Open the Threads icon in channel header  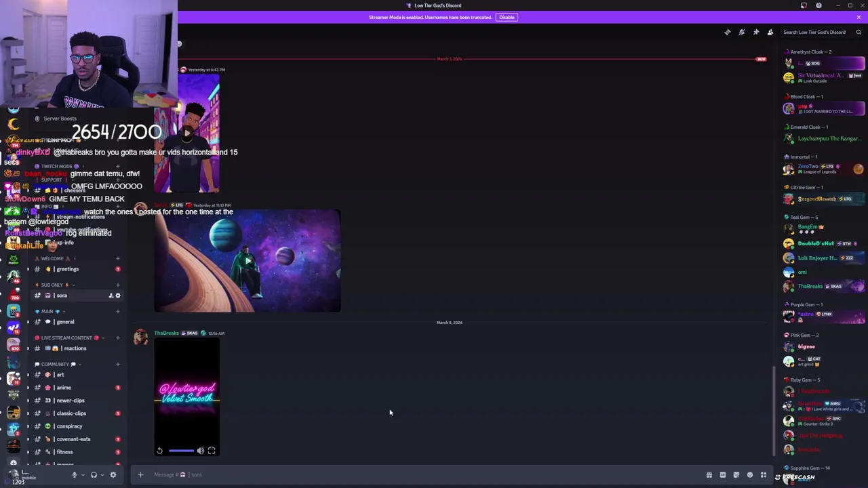coord(727,32)
